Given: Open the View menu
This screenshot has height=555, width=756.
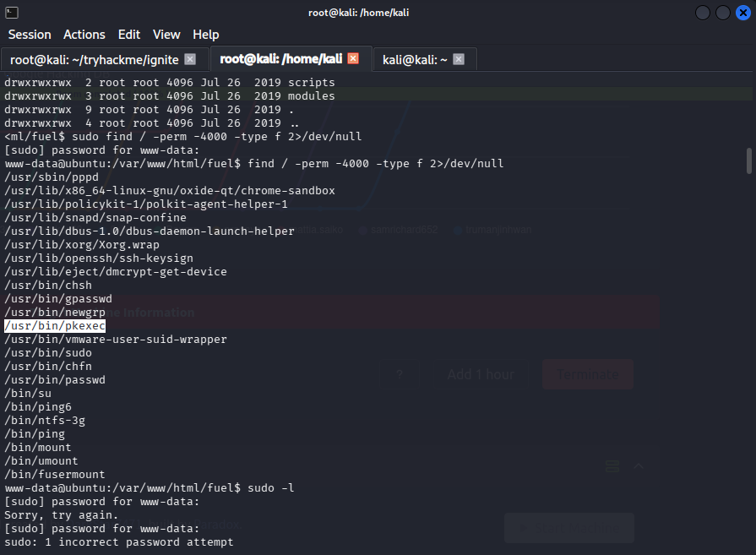Looking at the screenshot, I should coord(166,35).
